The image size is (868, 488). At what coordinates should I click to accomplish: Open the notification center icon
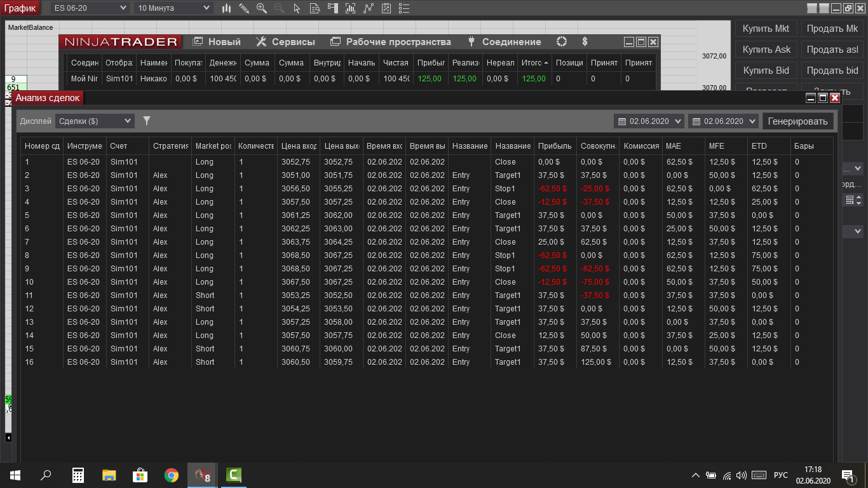pyautogui.click(x=848, y=475)
